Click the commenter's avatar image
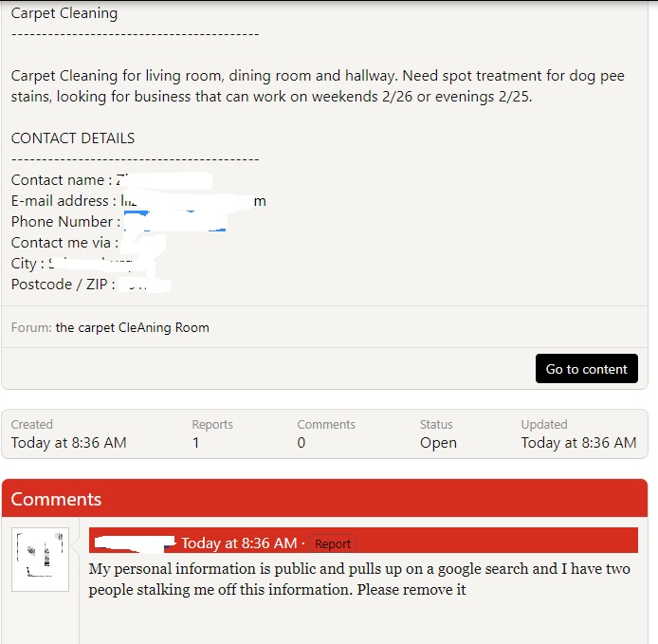 coord(40,560)
